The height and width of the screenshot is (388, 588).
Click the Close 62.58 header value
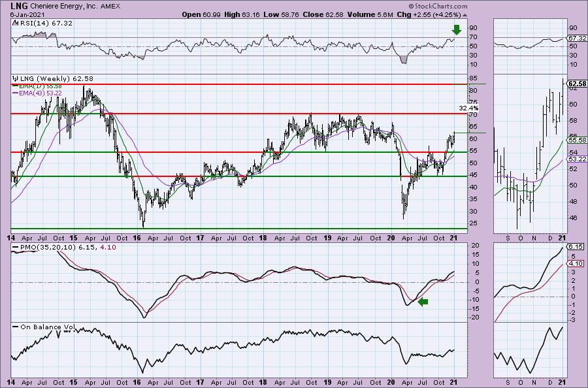[323, 14]
